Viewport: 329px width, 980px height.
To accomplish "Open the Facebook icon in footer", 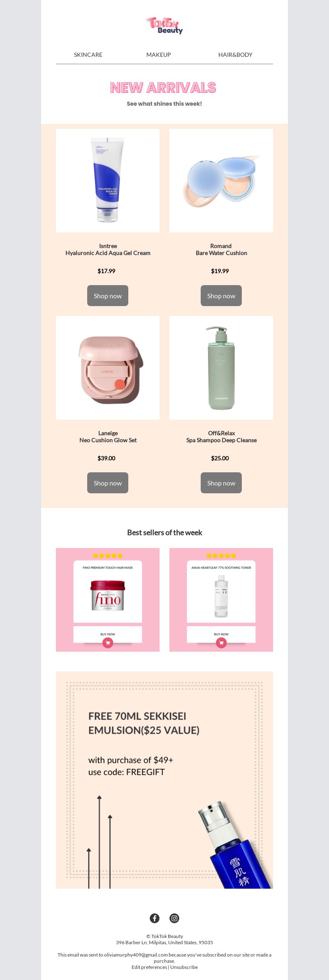I will (x=155, y=918).
